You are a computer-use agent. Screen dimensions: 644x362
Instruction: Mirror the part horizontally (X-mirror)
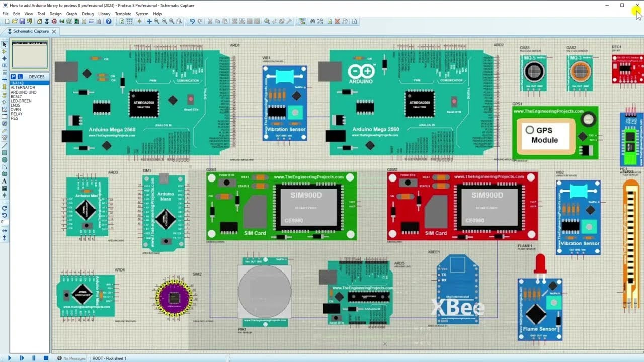4,230
